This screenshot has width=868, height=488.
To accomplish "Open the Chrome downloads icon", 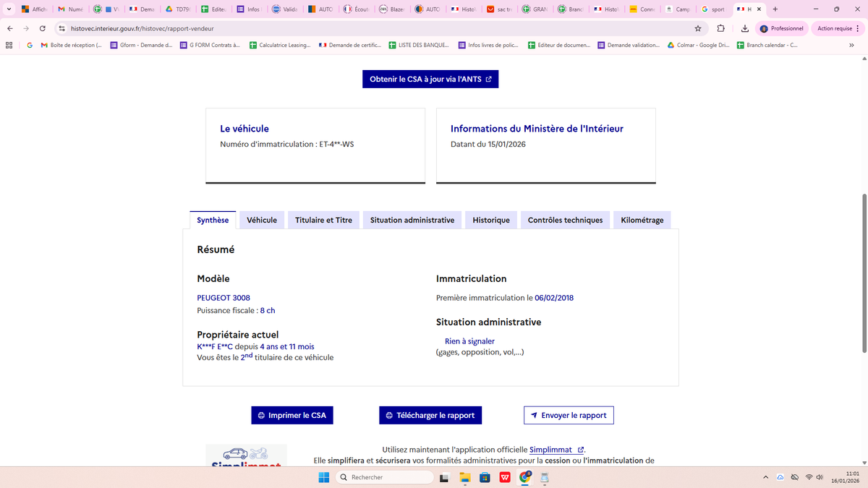I will 745,28.
